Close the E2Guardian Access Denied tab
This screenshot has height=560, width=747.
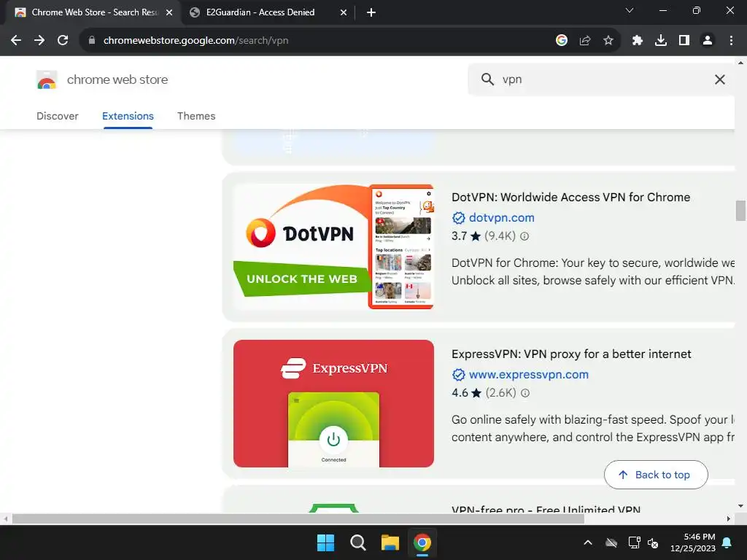[x=344, y=12]
